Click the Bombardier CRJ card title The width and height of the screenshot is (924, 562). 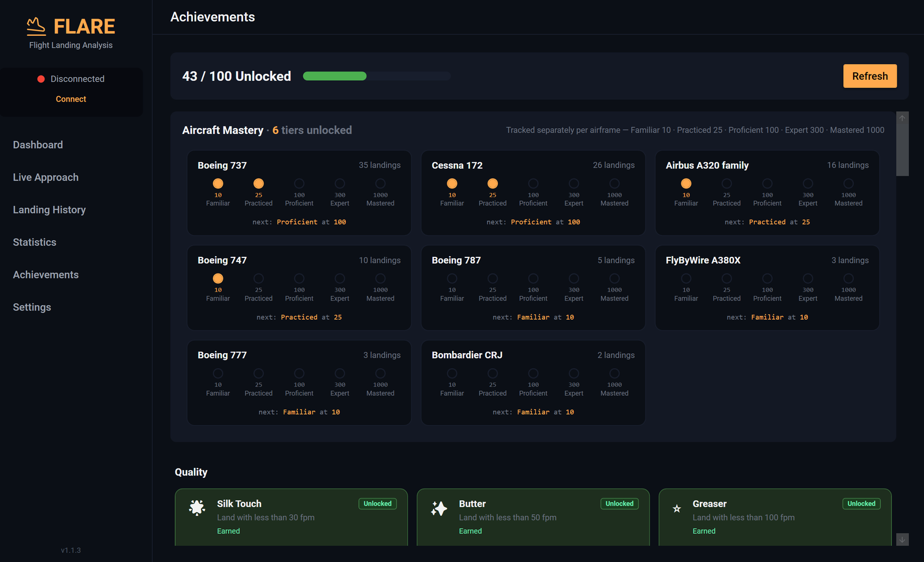click(x=467, y=355)
